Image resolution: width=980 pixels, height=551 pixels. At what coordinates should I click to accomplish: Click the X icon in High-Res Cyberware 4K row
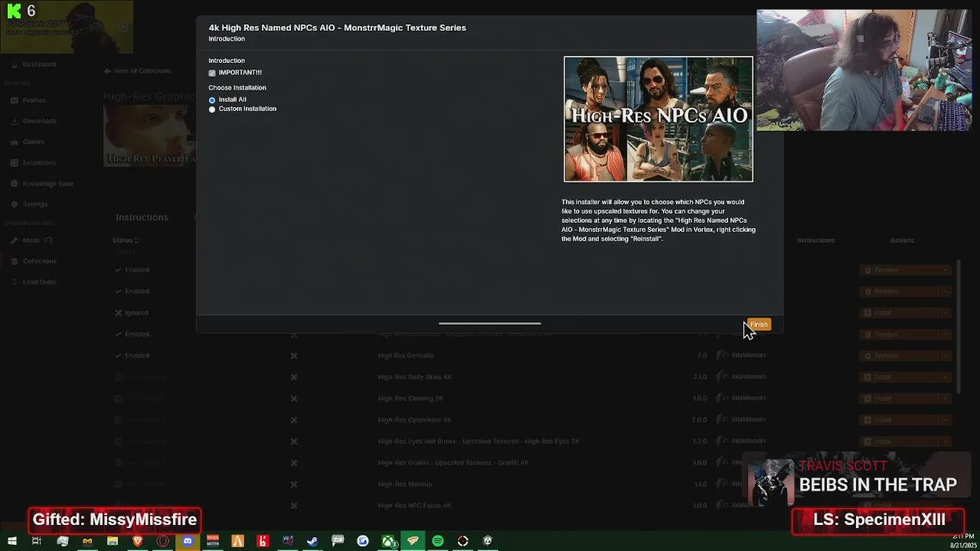[293, 419]
